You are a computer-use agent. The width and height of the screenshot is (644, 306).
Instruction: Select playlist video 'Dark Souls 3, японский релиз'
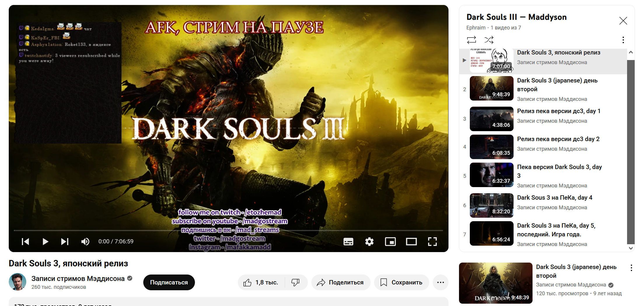click(x=543, y=61)
